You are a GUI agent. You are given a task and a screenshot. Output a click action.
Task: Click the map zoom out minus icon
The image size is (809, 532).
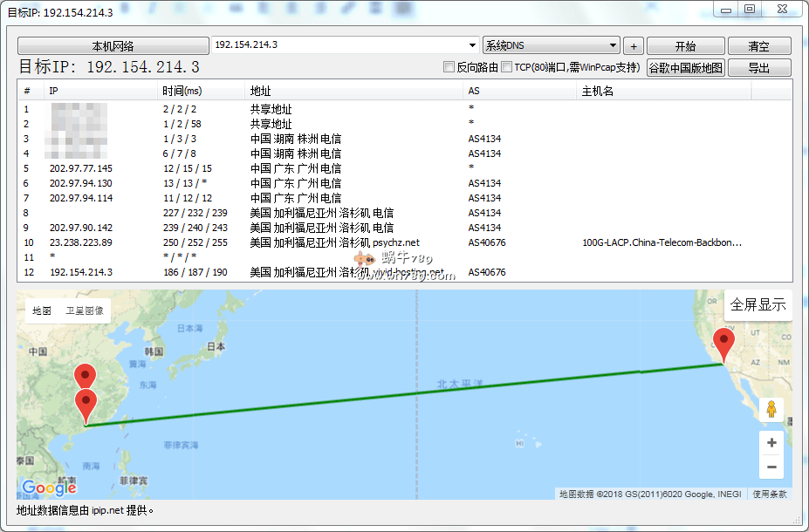(771, 467)
